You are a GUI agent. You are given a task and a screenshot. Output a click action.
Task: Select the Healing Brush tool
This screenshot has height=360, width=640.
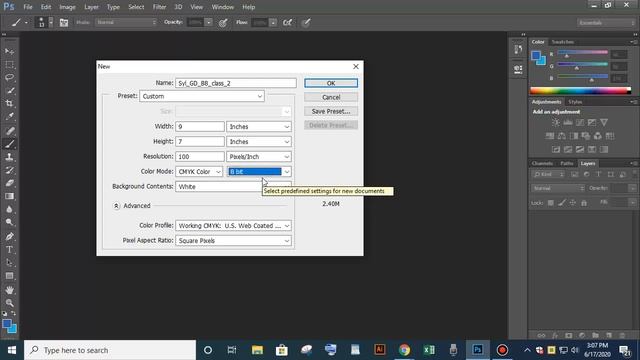(9, 131)
